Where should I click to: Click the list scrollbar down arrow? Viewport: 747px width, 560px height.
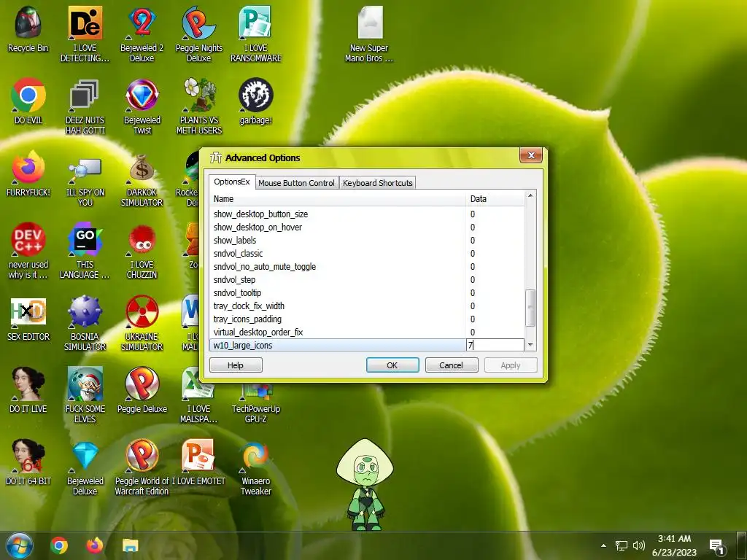pyautogui.click(x=530, y=346)
